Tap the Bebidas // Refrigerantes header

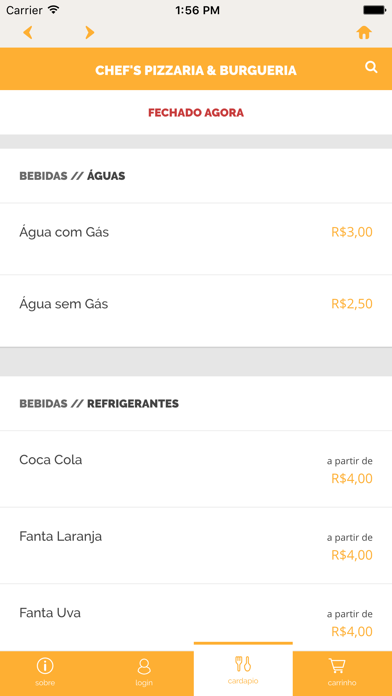coord(99,404)
